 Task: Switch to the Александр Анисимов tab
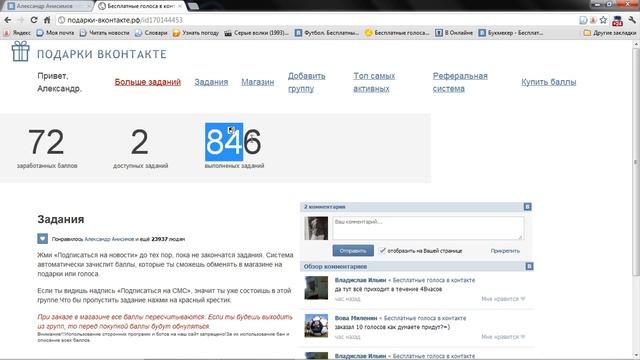click(x=48, y=6)
